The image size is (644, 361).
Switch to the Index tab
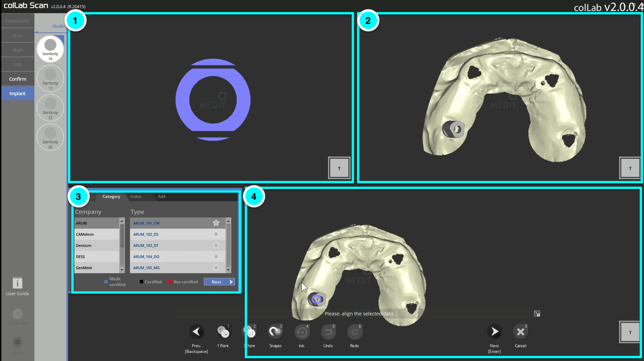point(136,196)
